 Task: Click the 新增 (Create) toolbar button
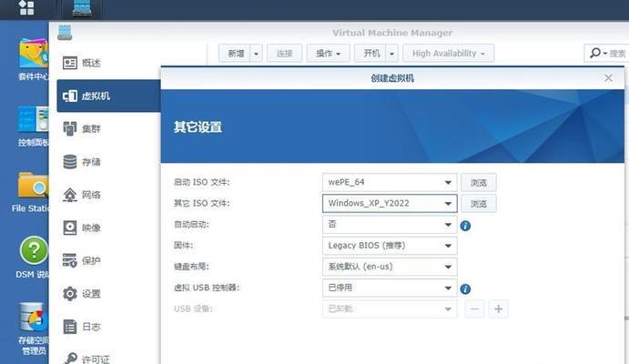(235, 54)
